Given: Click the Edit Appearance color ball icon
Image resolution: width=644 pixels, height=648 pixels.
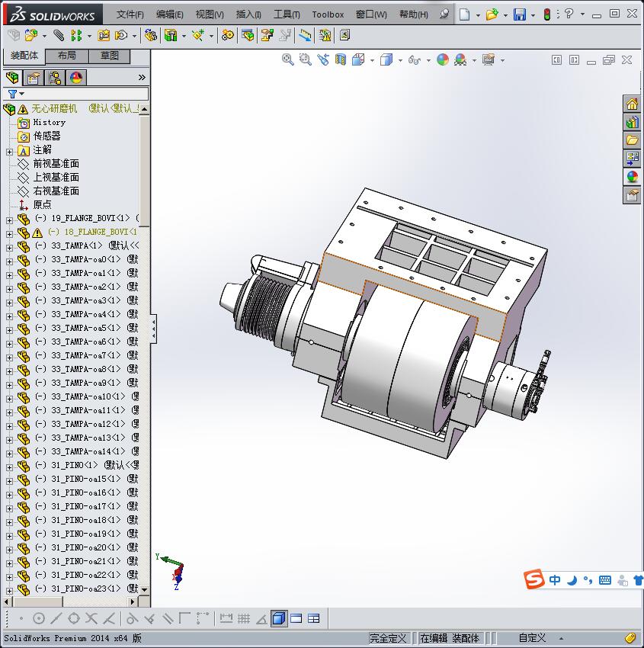Looking at the screenshot, I should point(442,60).
